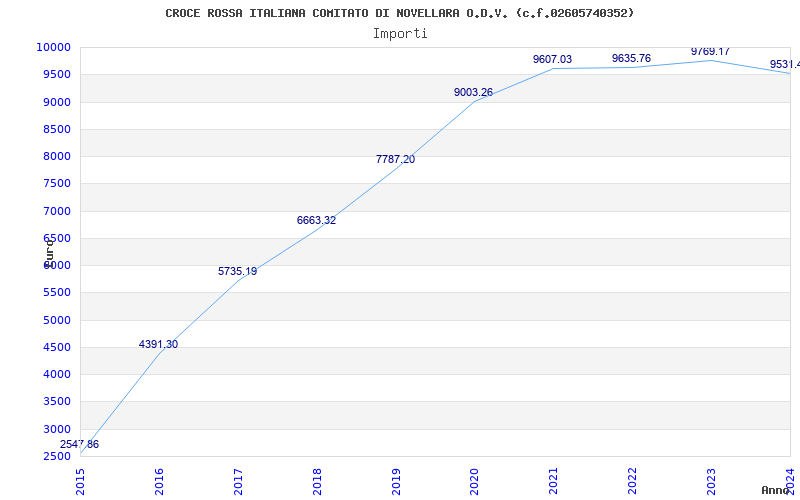Viewport: 800px width, 500px height.
Task: Select the 2547.86 data label
Action: tap(80, 444)
